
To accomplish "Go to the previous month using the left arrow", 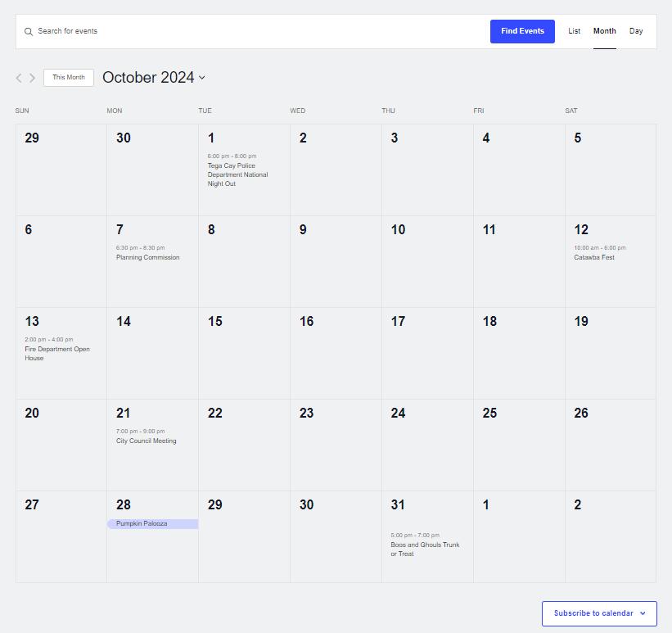I will [x=18, y=78].
